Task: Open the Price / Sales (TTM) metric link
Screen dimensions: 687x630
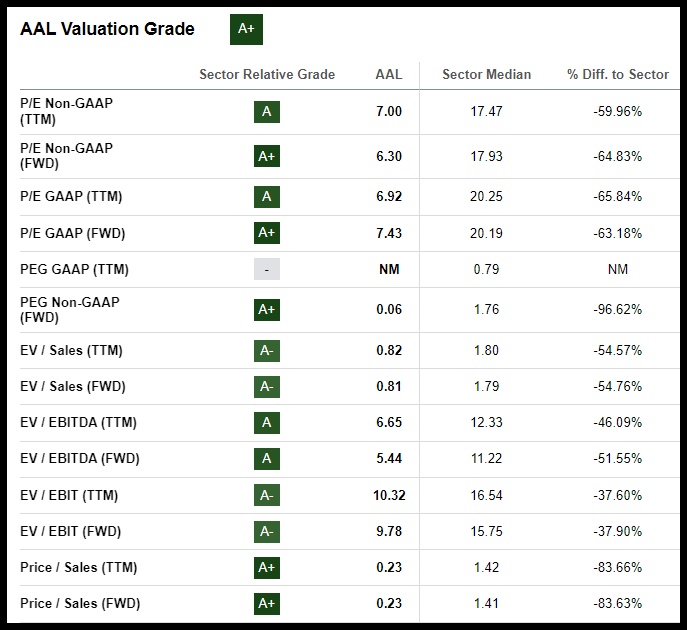Action: (x=78, y=567)
